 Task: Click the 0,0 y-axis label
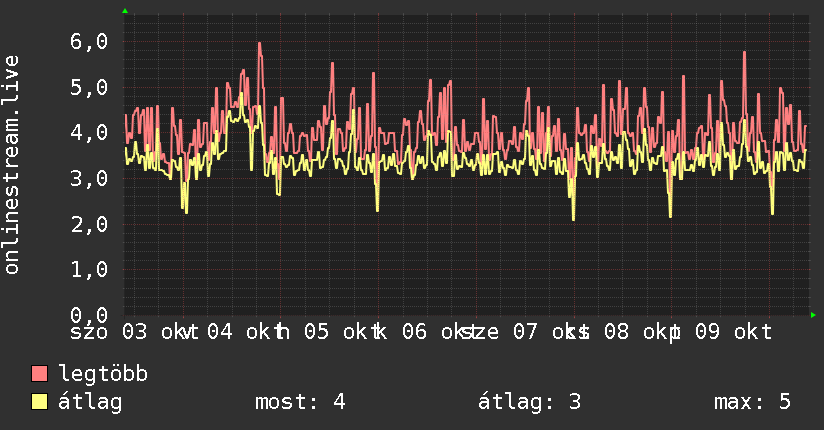pyautogui.click(x=89, y=314)
